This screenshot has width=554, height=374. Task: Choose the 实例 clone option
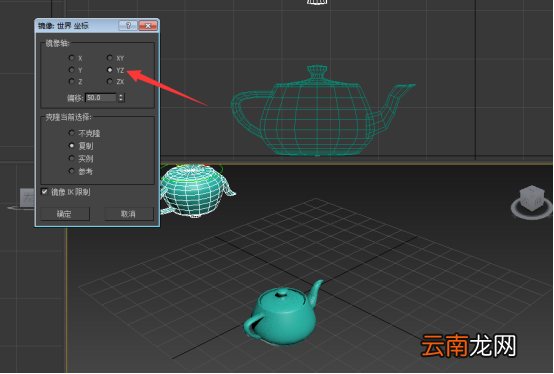click(x=72, y=158)
